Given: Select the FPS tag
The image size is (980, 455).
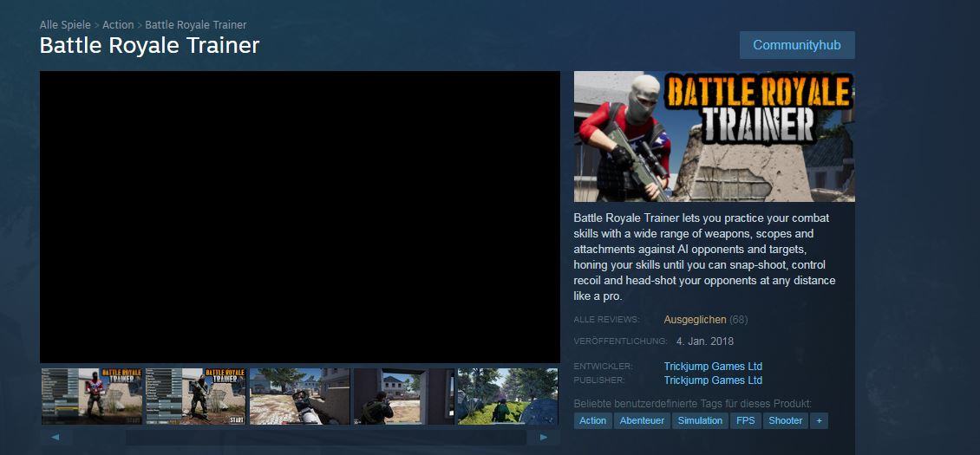Looking at the screenshot, I should coord(746,420).
